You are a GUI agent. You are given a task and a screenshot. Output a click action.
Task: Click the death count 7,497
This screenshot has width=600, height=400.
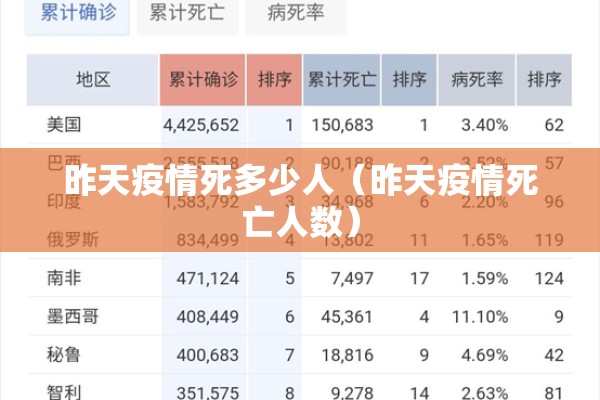352,278
